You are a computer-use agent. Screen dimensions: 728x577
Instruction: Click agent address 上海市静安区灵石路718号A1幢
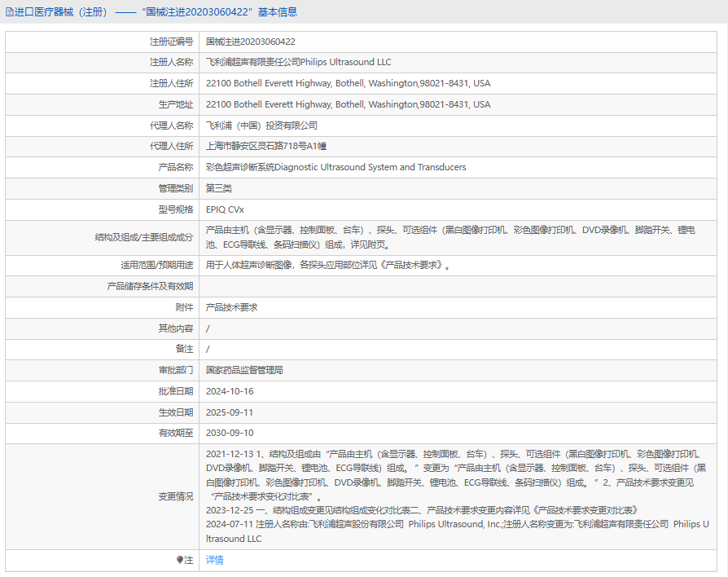[266, 147]
